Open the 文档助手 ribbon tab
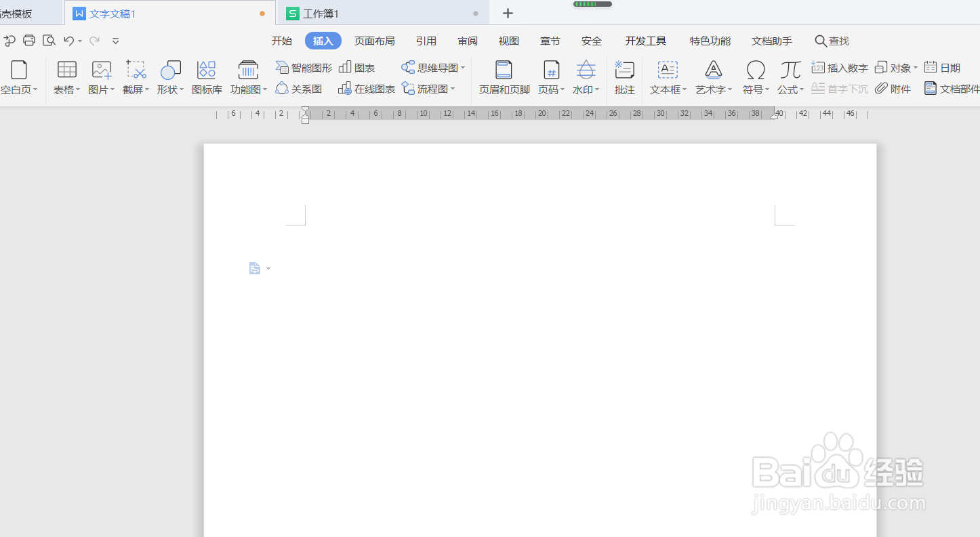 pyautogui.click(x=772, y=41)
